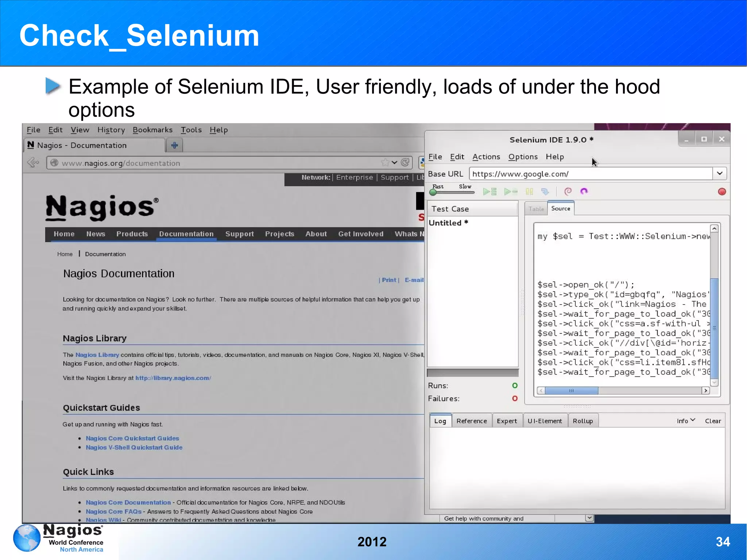Click About in Nagios navigation bar

click(316, 234)
